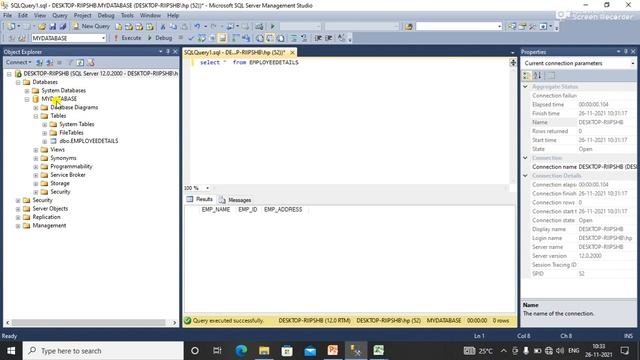
Task: Click the green Start play icon in toolbar
Action: coord(273,27)
